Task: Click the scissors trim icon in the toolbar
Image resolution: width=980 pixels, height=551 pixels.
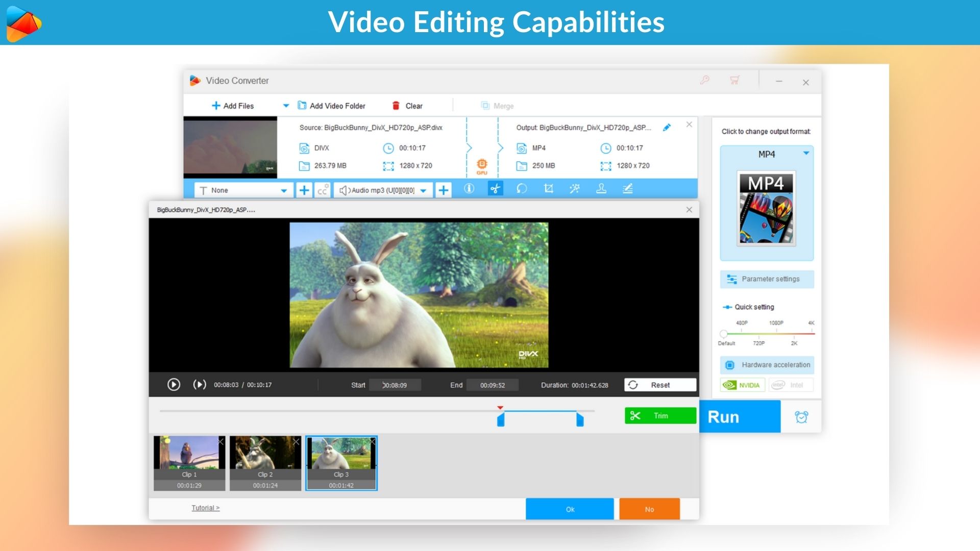Action: (x=495, y=189)
